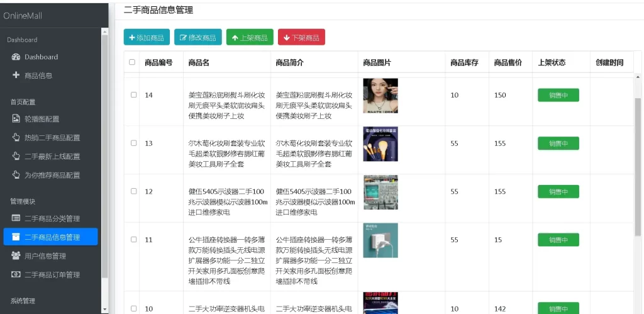The width and height of the screenshot is (644, 314).
Task: Check the checkbox for product 12
Action: click(x=133, y=191)
